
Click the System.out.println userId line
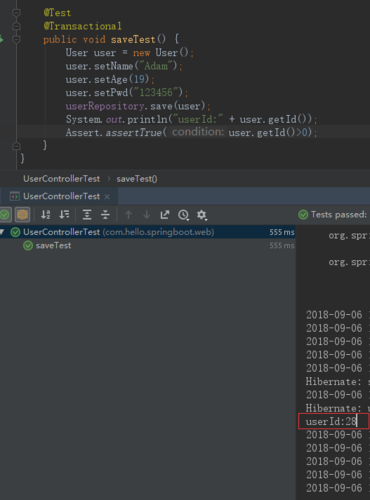[x=191, y=119]
